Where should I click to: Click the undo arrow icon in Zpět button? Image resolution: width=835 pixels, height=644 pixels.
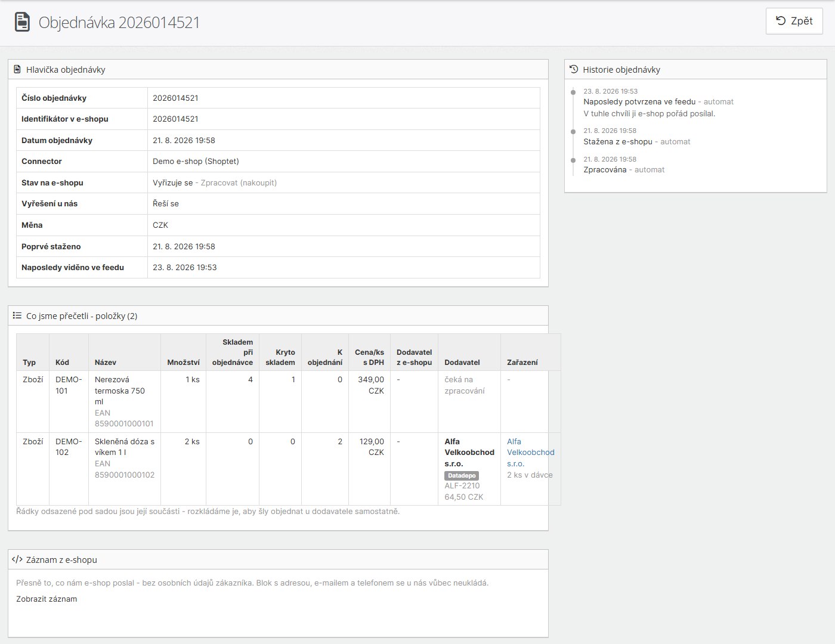(x=781, y=21)
